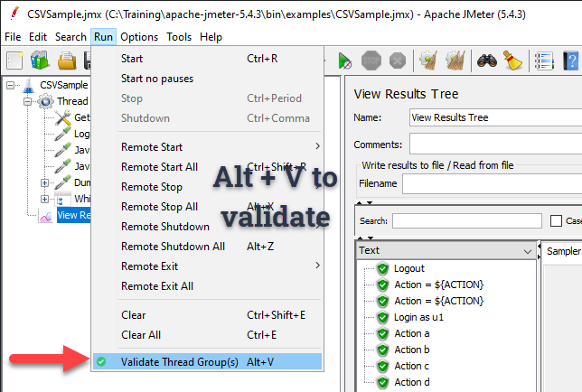The height and width of the screenshot is (392, 582).
Task: Choose Start in Run menu
Action: pos(208,59)
